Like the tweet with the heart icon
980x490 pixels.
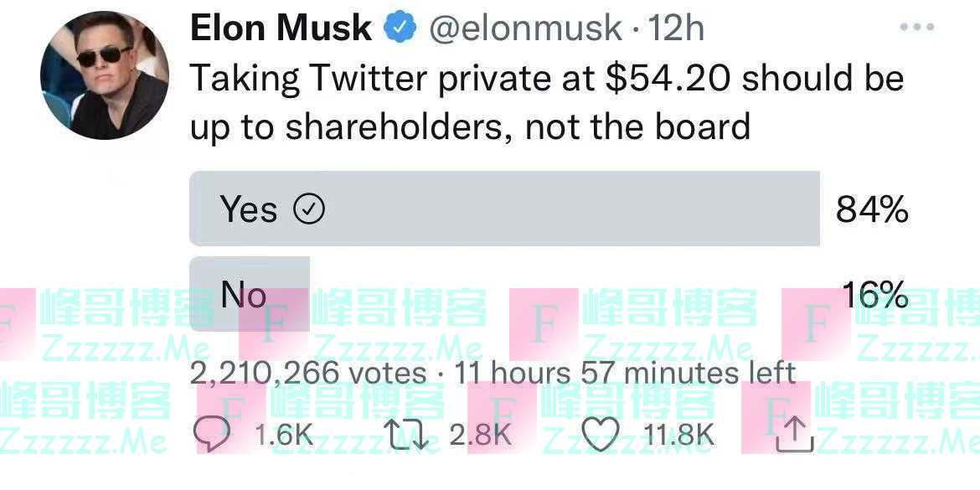point(600,435)
